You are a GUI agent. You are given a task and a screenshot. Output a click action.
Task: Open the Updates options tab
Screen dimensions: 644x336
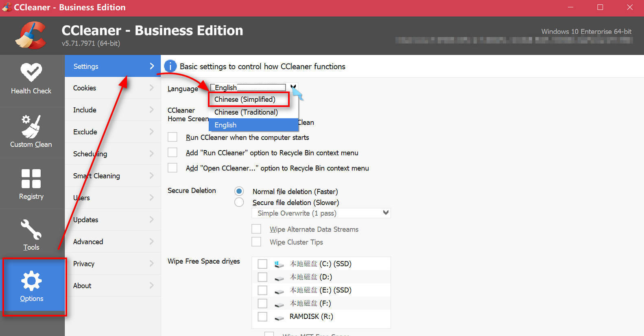coord(113,220)
